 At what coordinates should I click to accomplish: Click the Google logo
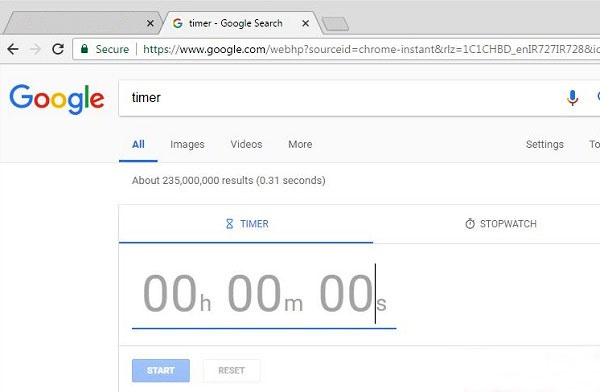[x=57, y=99]
